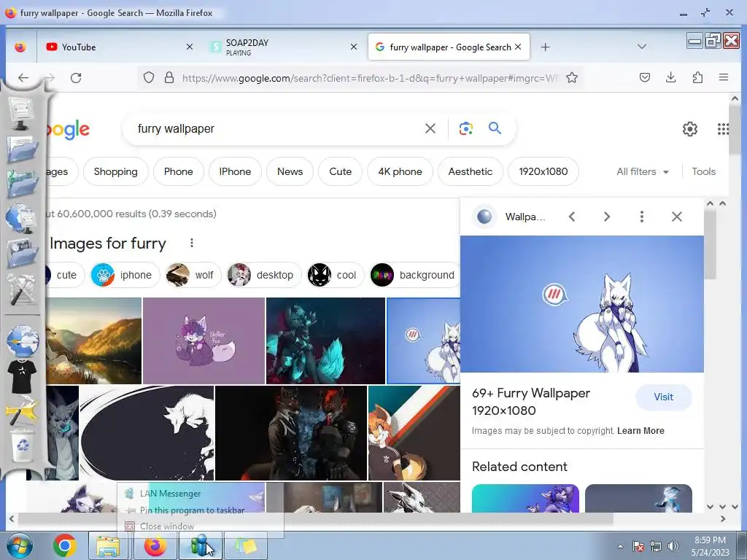747x560 pixels.
Task: Select the Aesthetic filter chip
Action: pyautogui.click(x=471, y=171)
